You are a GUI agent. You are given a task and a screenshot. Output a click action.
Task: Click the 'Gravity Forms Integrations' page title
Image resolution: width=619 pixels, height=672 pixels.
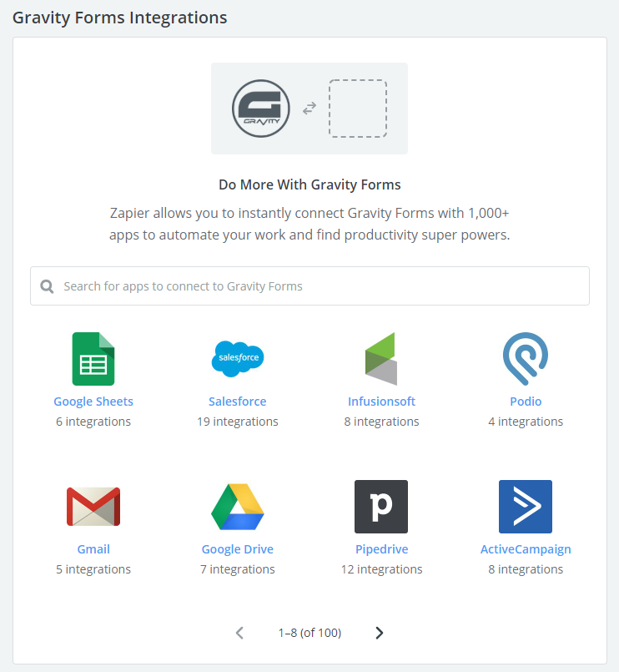[120, 18]
